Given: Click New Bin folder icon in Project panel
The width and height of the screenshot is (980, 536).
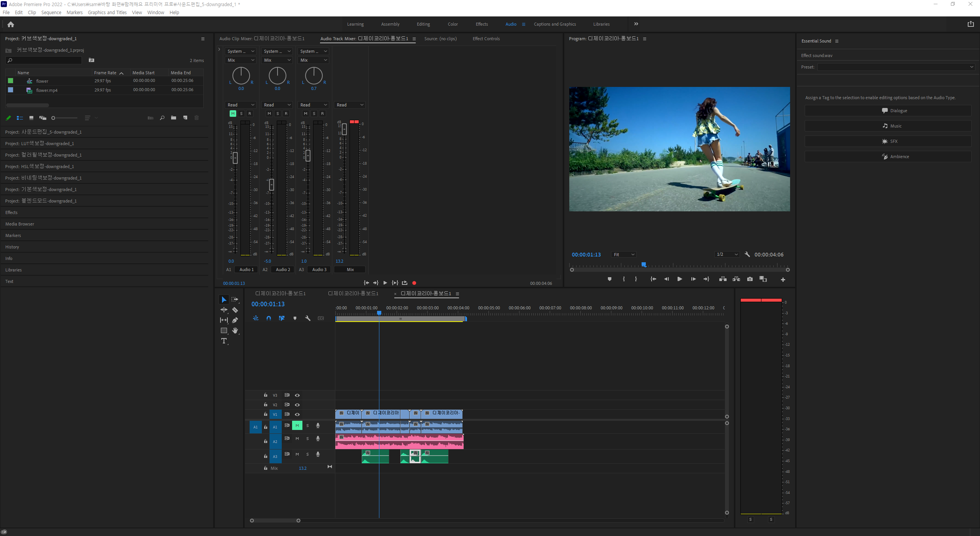Looking at the screenshot, I should pos(173,118).
